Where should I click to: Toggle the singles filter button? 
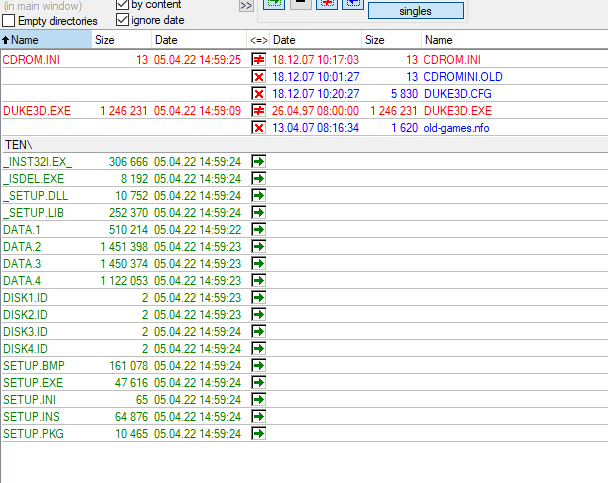point(415,11)
